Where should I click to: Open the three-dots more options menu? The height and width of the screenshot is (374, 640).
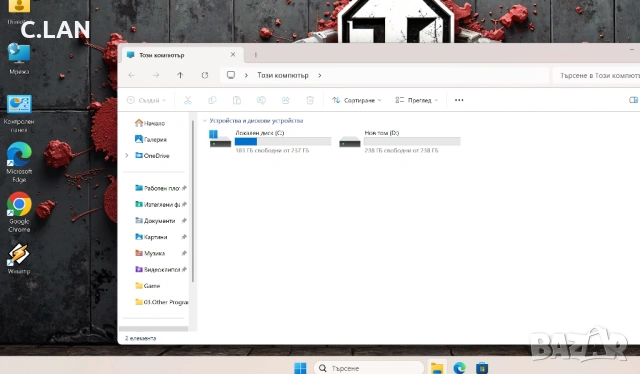459,100
